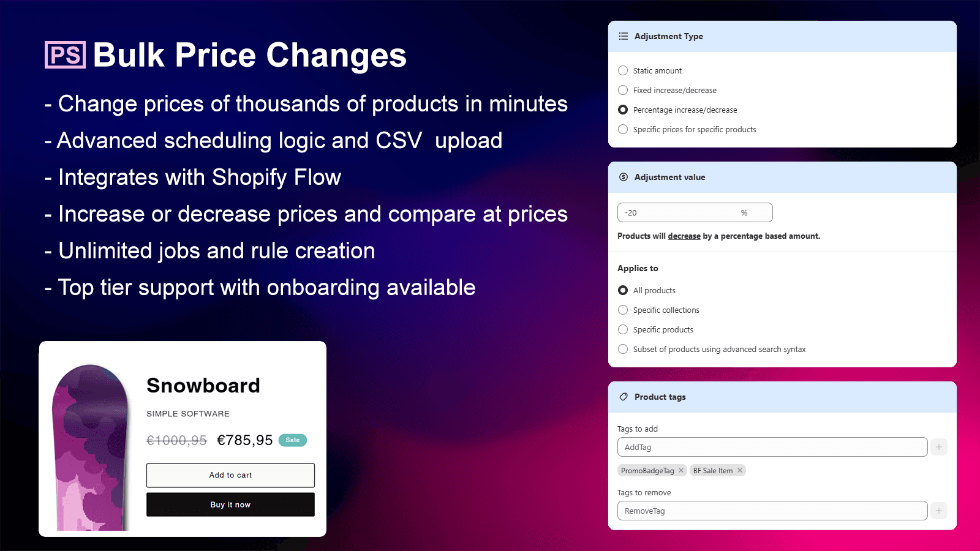Choose Specific collections under Applies to
The width and height of the screenshot is (980, 551).
(x=623, y=310)
